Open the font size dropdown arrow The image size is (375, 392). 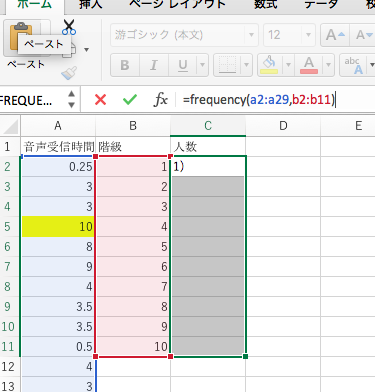coord(308,35)
